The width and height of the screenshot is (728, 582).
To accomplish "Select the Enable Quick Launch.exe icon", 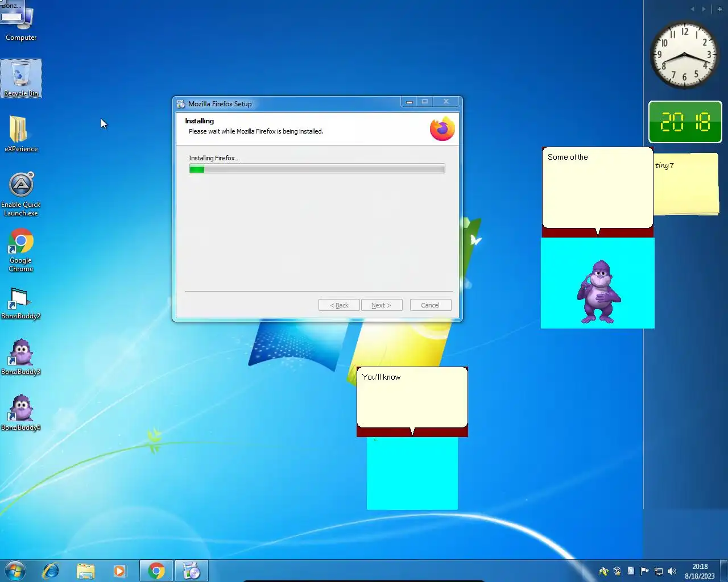I will [x=21, y=194].
